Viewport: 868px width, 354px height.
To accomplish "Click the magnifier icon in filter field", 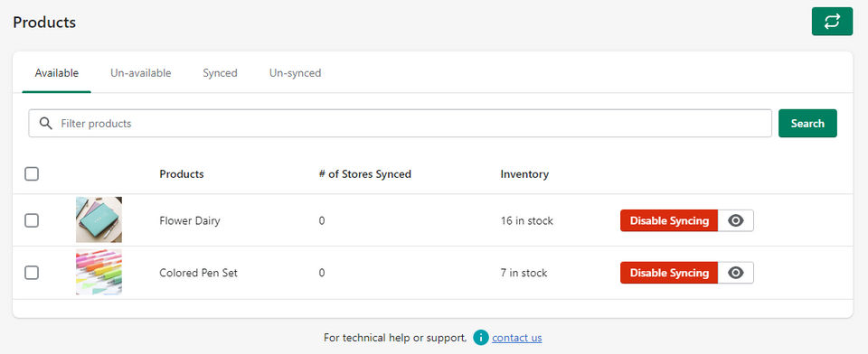I will (x=46, y=124).
